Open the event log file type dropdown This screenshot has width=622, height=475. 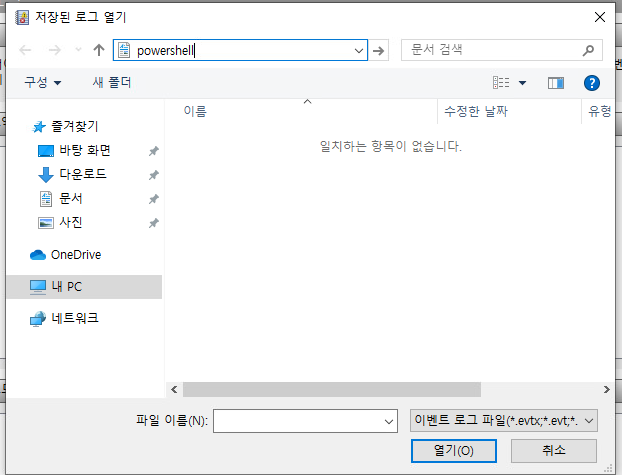(504, 421)
